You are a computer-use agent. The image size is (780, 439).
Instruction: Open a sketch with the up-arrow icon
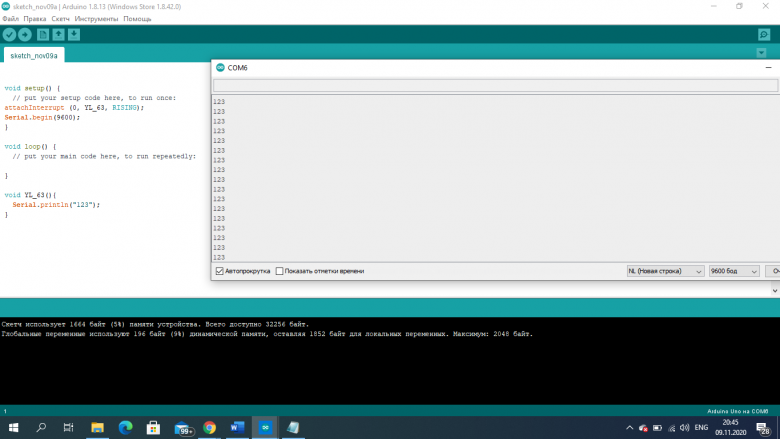(58, 34)
